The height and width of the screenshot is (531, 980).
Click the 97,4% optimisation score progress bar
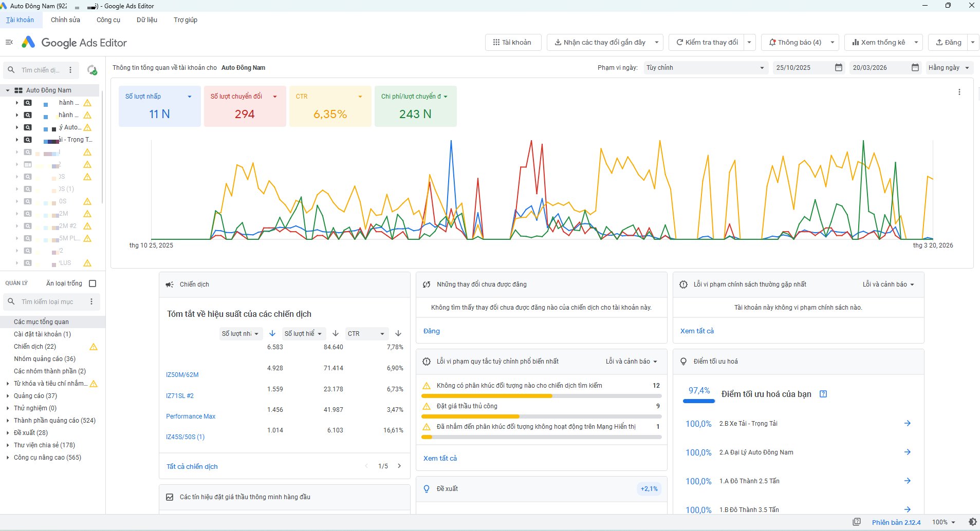[x=699, y=401]
